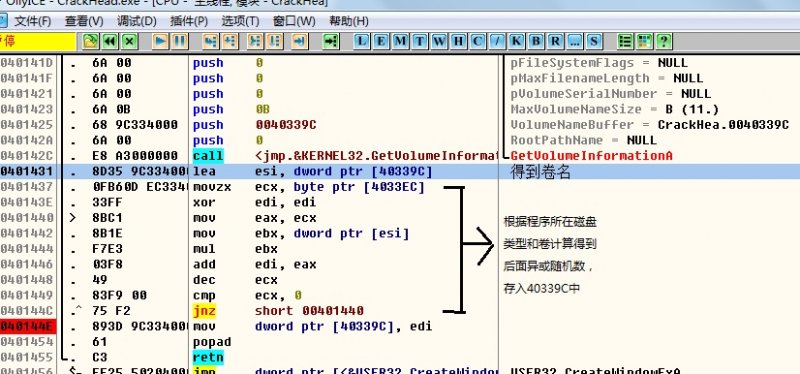Click the Pause execution icon
Viewport: 800px width, 374px height.
tap(179, 41)
